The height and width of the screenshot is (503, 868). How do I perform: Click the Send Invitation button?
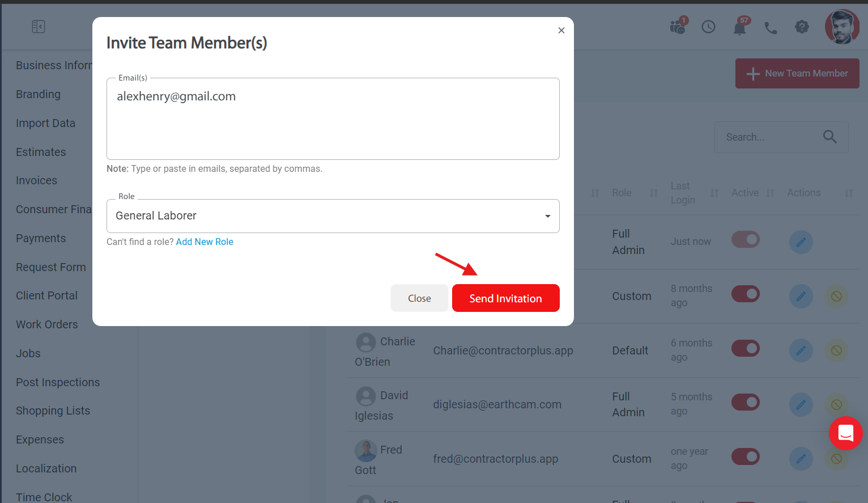pos(506,298)
